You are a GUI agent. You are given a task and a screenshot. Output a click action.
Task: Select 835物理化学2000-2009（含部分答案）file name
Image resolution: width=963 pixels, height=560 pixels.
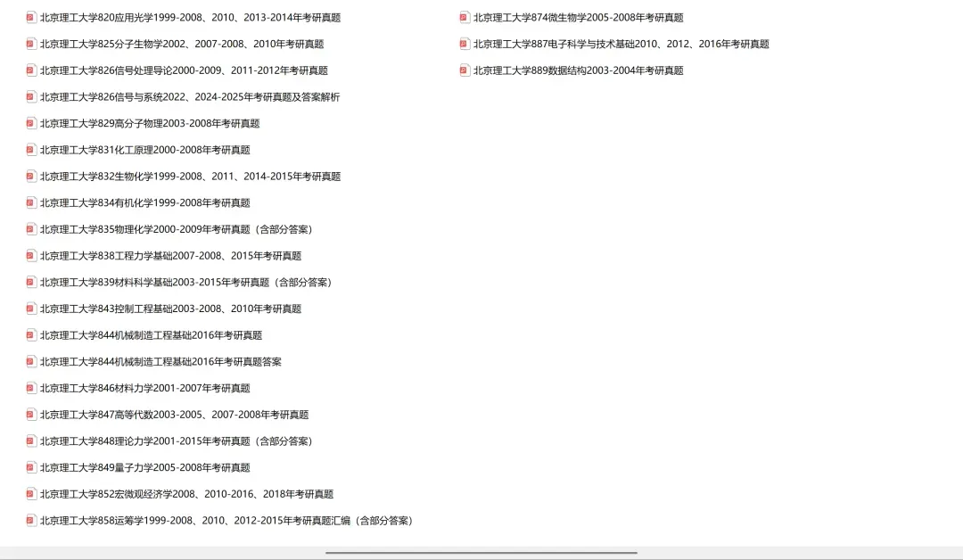pyautogui.click(x=177, y=229)
